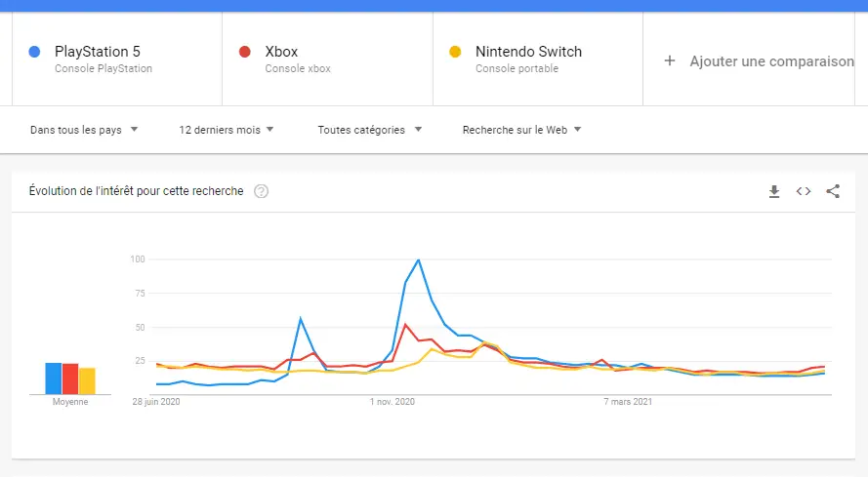Screen dimensions: 868x477
Task: Select the red Xbox color dot
Action: 245,52
